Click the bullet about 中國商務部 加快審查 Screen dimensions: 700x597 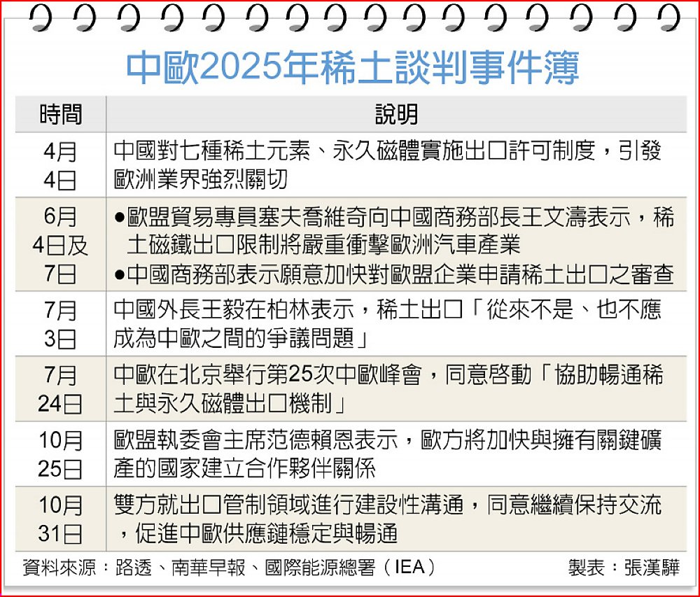(x=393, y=275)
